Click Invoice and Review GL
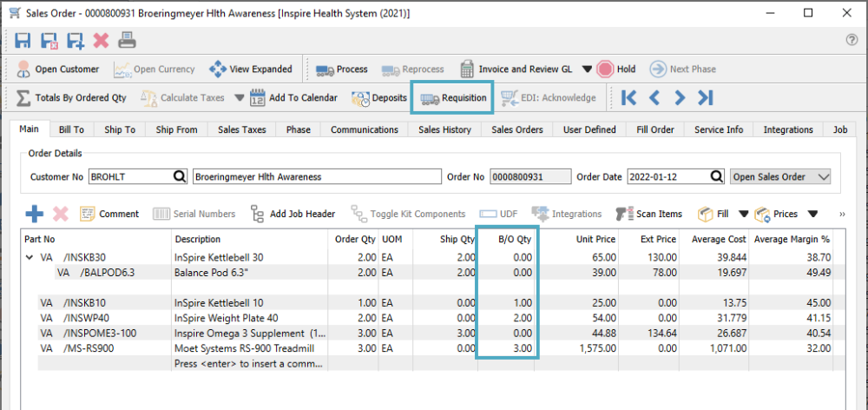The height and width of the screenshot is (410, 868). point(516,69)
